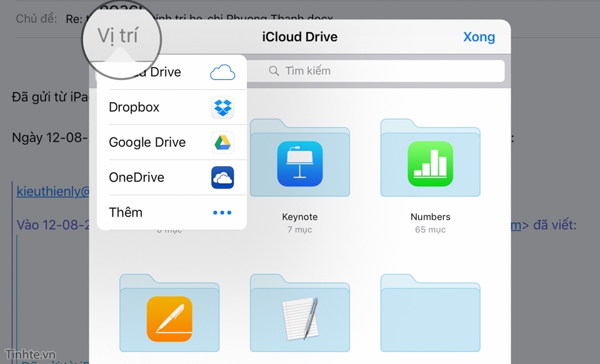Click the three-dots More icon
Image resolution: width=600 pixels, height=364 pixels.
point(222,212)
